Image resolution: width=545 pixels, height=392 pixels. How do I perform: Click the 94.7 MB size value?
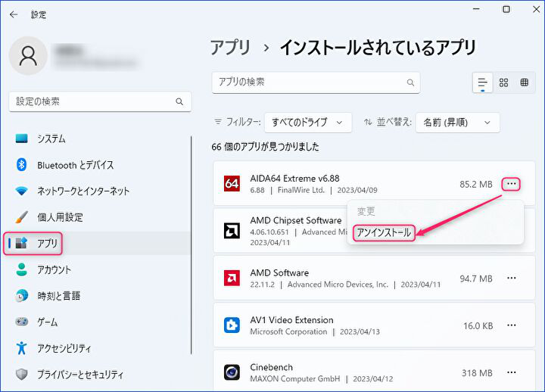point(476,278)
